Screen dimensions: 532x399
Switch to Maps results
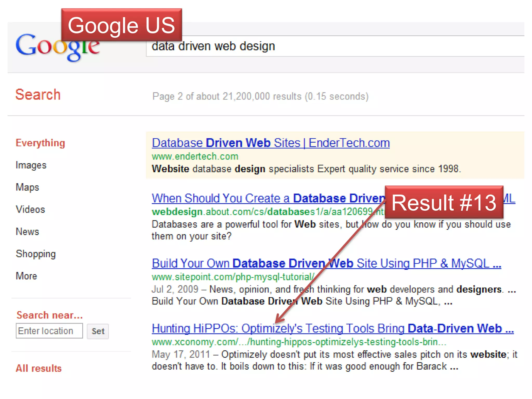tap(27, 187)
